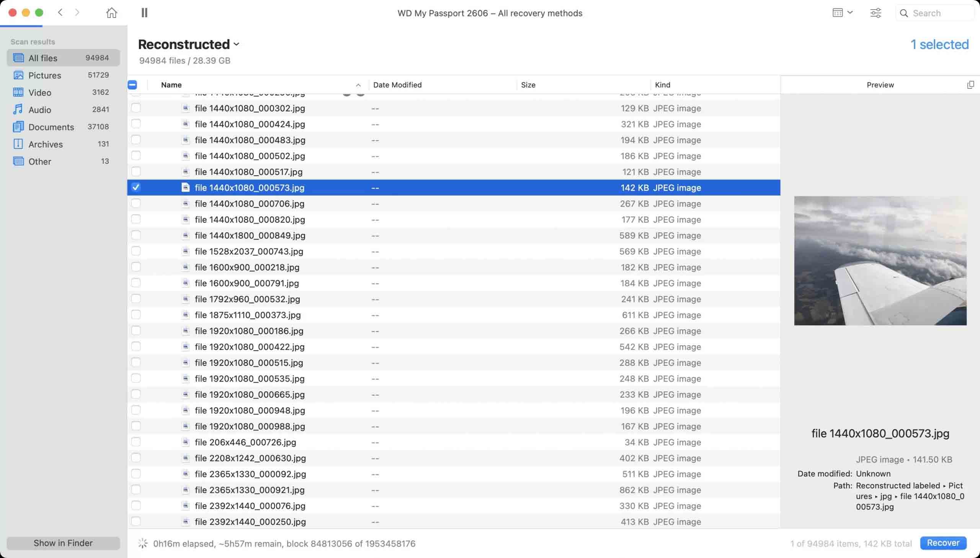Click the Audio music note icon
This screenshot has height=558, width=980.
18,109
